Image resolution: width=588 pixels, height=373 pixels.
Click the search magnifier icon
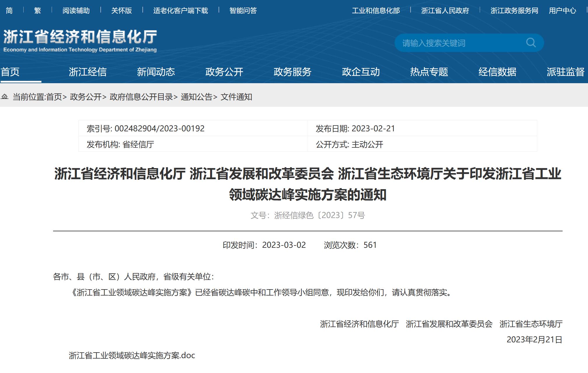531,43
